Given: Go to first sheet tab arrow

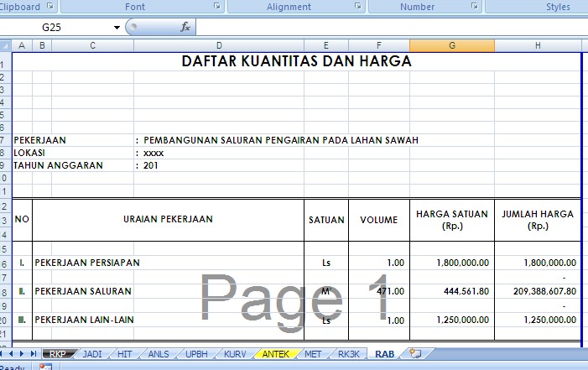Looking at the screenshot, I should point(1,353).
